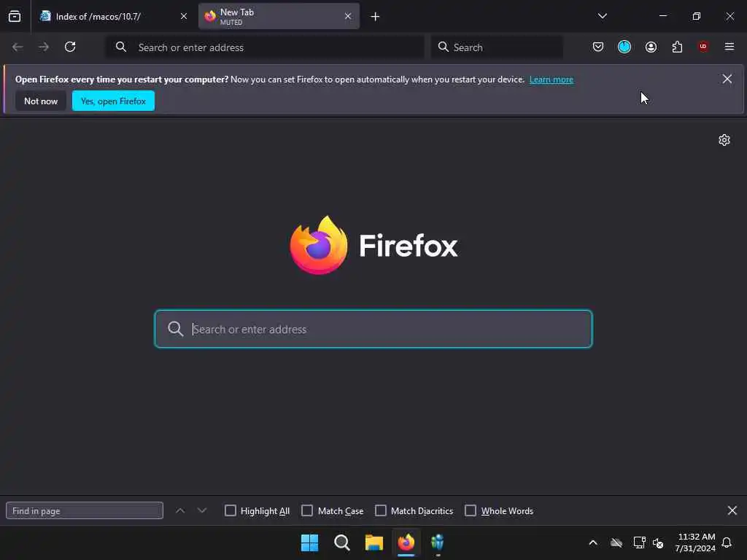Viewport: 747px width, 560px height.
Task: Enable the Match Diacritics checkbox
Action: coord(381,510)
